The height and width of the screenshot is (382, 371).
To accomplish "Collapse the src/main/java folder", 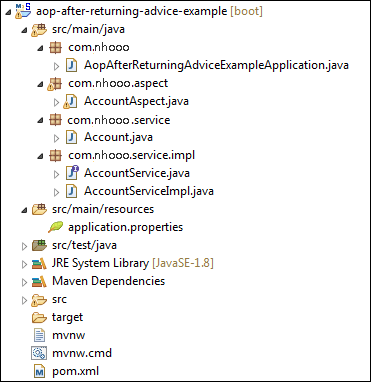I will [24, 30].
